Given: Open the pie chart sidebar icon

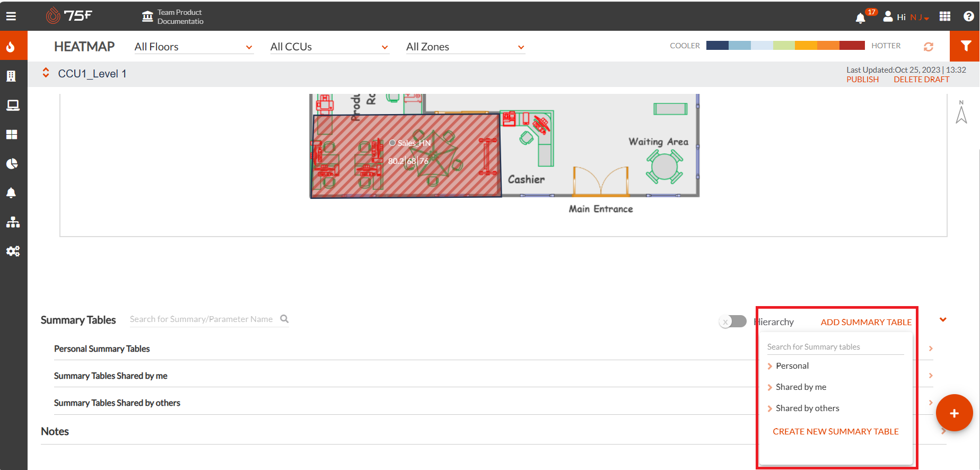Looking at the screenshot, I should (12, 163).
